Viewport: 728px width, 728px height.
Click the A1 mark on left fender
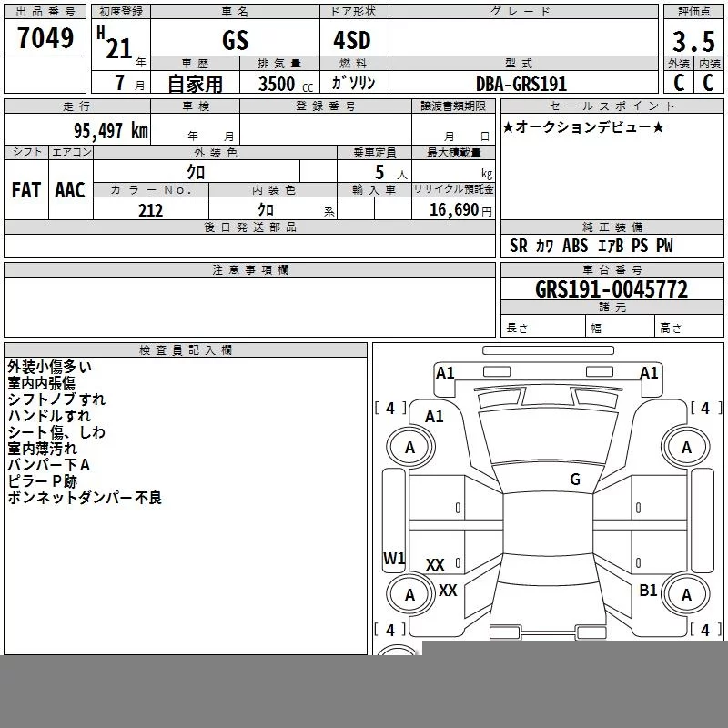(434, 417)
